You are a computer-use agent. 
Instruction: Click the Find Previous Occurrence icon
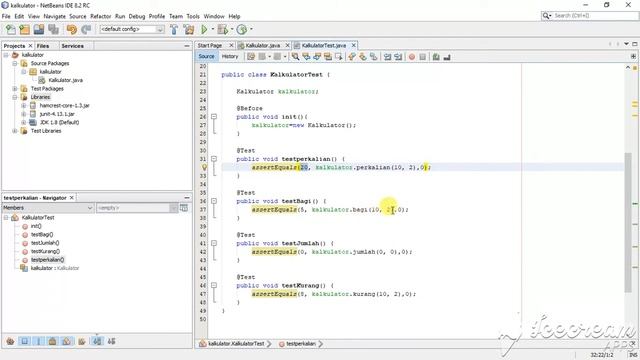(306, 57)
